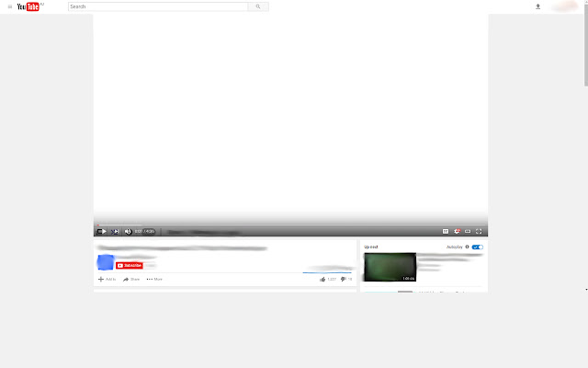Open the blue channel avatar
This screenshot has height=368, width=588.
pyautogui.click(x=106, y=262)
